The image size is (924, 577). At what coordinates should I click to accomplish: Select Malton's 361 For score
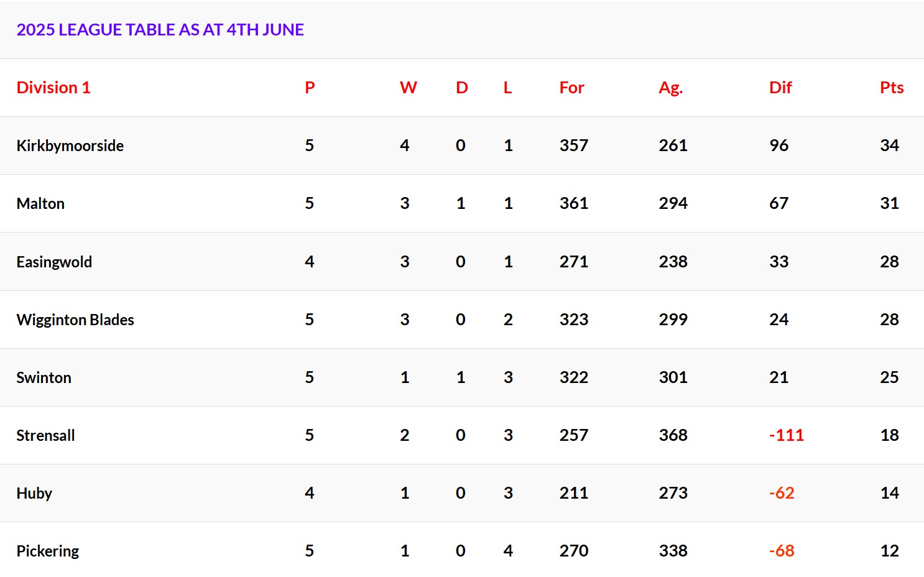pyautogui.click(x=573, y=203)
